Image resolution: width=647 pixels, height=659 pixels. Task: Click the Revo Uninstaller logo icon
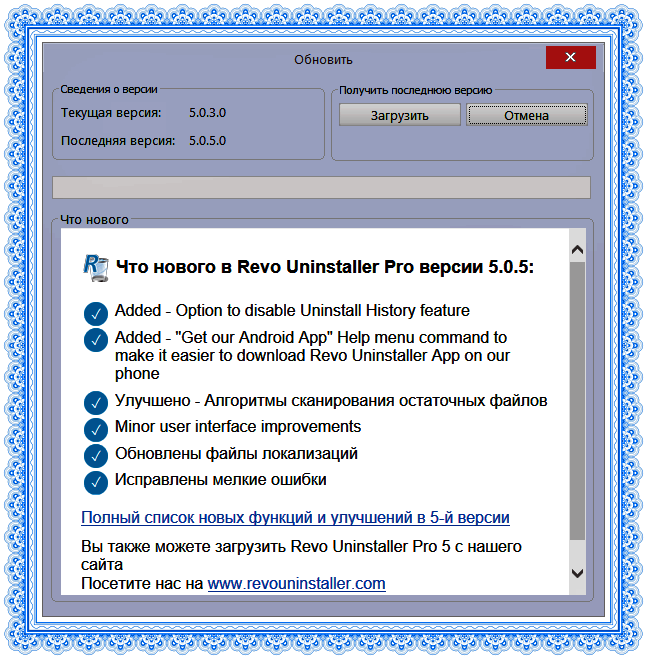[96, 268]
